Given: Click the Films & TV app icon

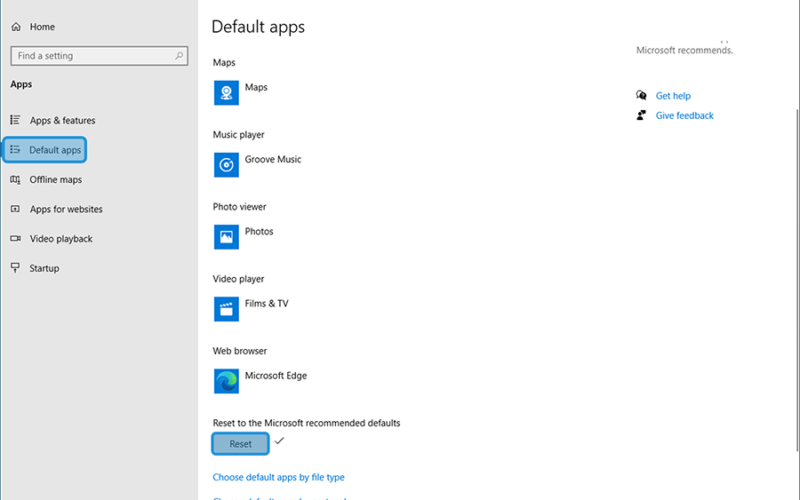Looking at the screenshot, I should [226, 309].
